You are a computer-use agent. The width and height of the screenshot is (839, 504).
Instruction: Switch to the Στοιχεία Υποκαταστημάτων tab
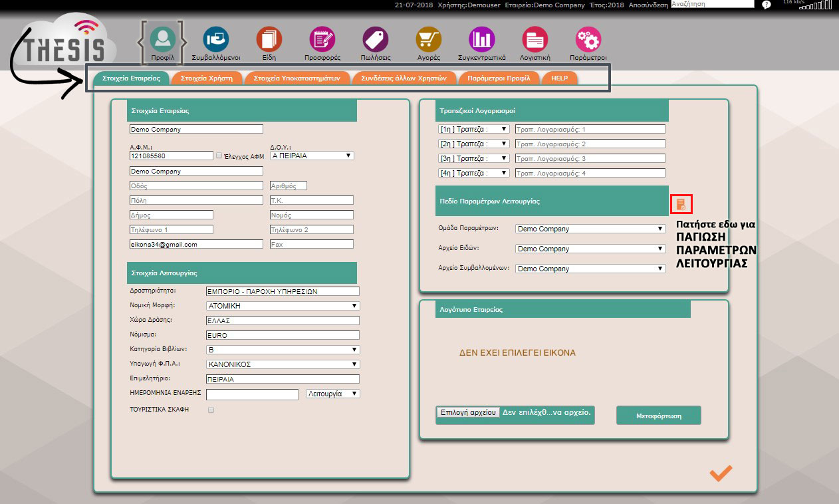(x=297, y=78)
